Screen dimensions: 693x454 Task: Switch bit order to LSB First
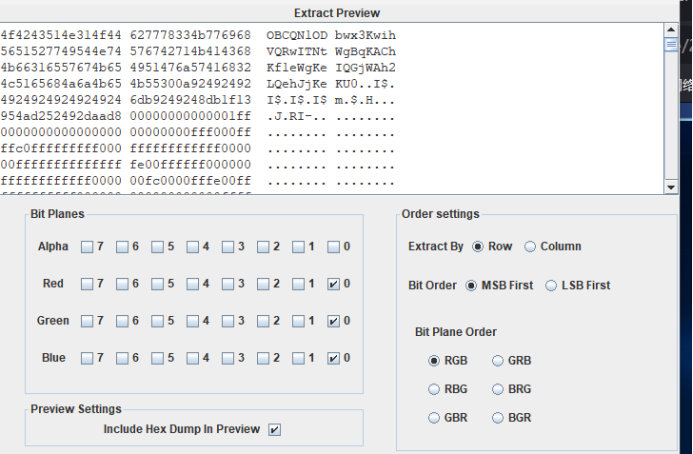[x=553, y=286]
